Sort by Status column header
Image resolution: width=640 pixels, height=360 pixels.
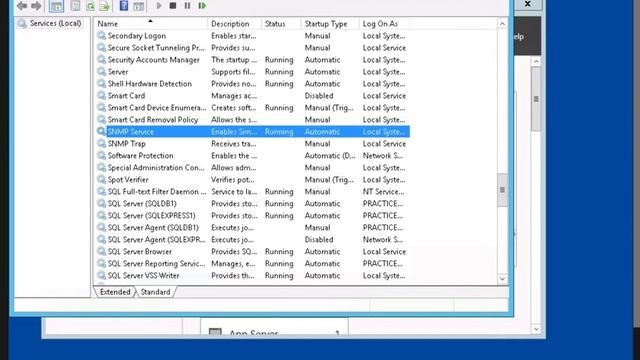[x=281, y=24]
